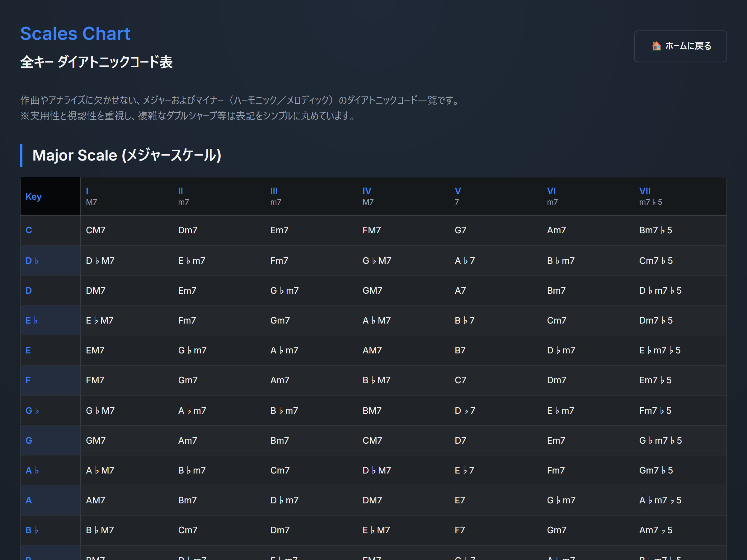Click the IV M7 column header
Image resolution: width=747 pixels, height=560 pixels.
(368, 196)
